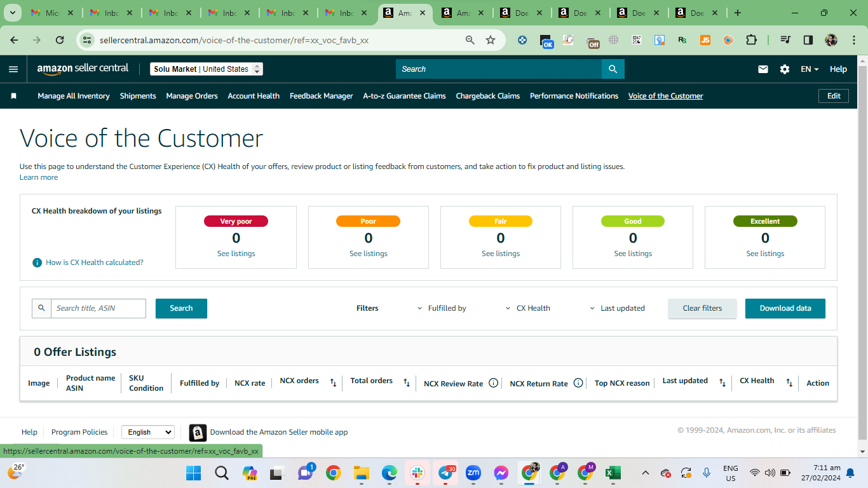
Task: Sort the table by NCX orders
Action: (333, 383)
